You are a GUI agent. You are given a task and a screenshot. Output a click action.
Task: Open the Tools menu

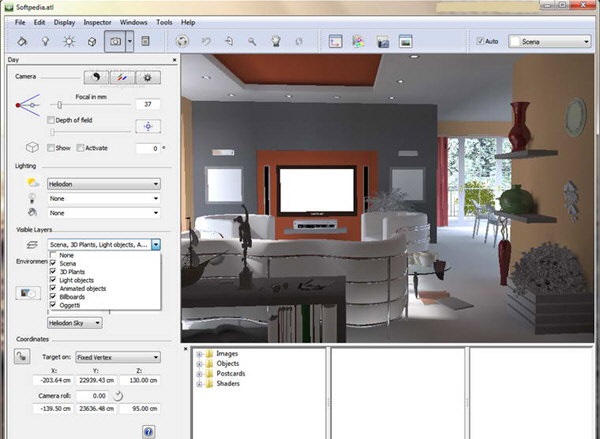[x=164, y=22]
